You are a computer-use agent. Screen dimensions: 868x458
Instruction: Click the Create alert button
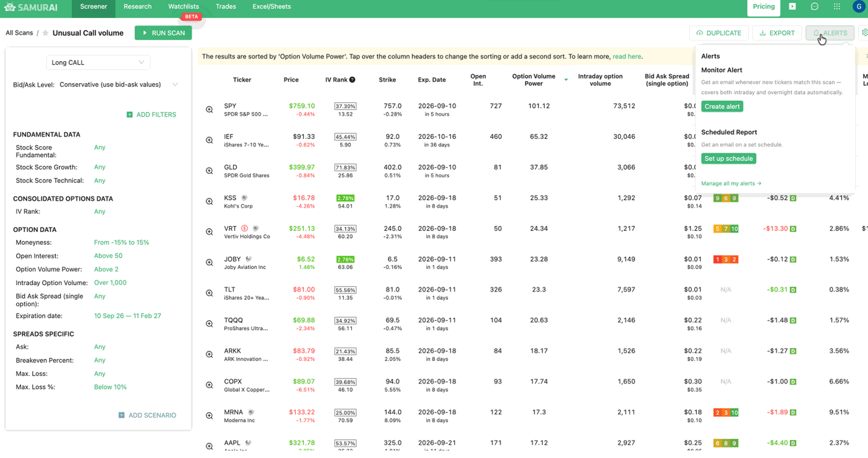click(x=722, y=106)
